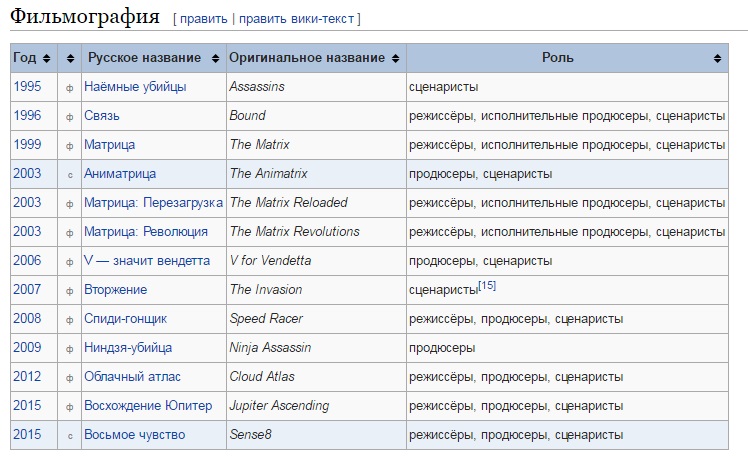This screenshot has height=456, width=748.
Task: Click year 2003 in Аниматрица row
Action: [27, 173]
